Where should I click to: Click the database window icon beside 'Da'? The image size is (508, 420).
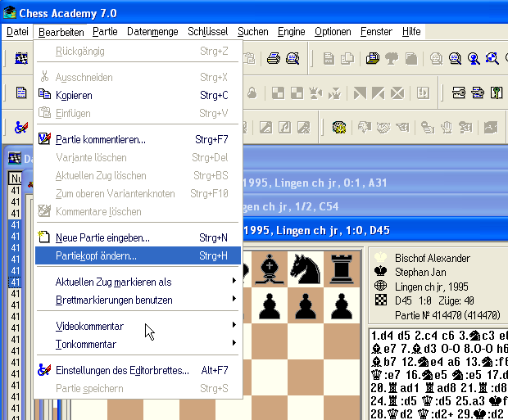(15, 158)
